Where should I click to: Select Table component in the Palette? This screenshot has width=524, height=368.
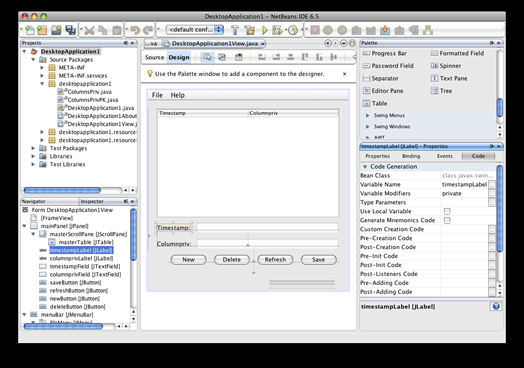click(375, 103)
